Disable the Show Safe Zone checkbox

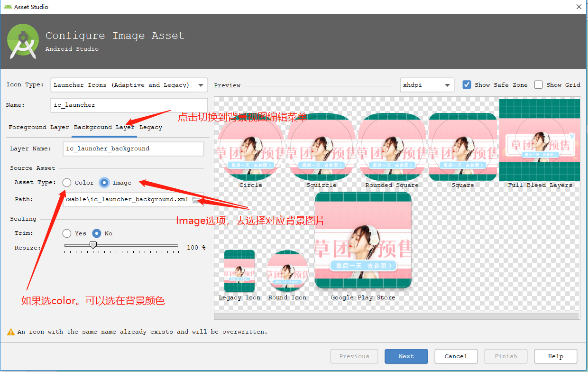click(x=467, y=84)
